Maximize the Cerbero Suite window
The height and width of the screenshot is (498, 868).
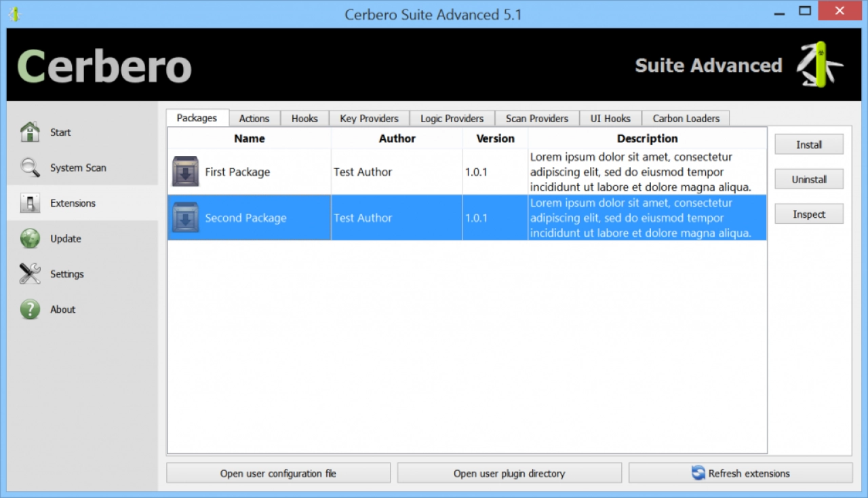[x=805, y=11]
